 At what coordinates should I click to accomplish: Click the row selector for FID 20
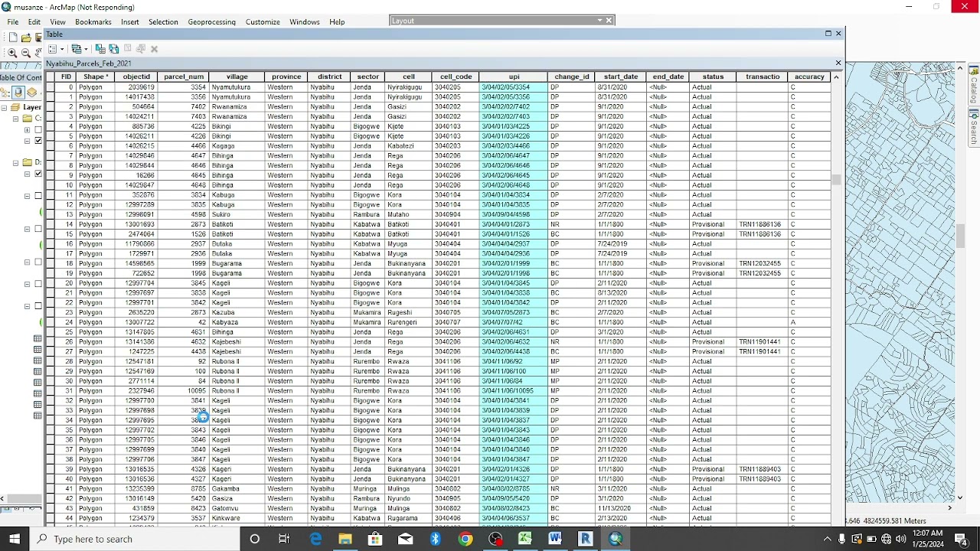click(51, 283)
